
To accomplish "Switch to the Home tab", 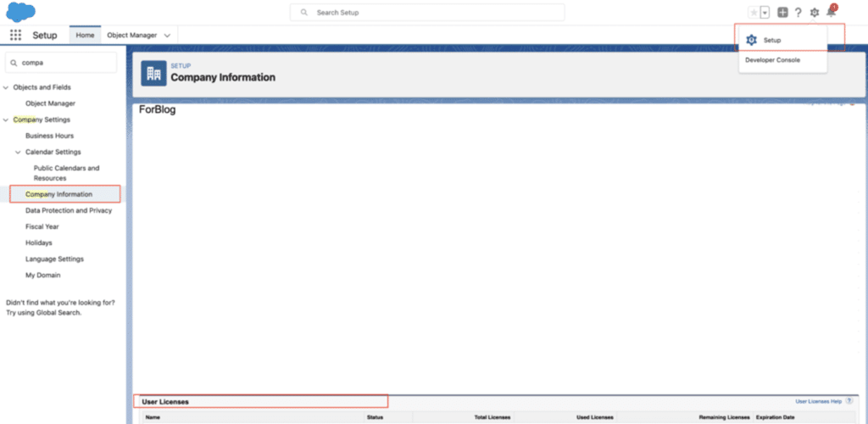I will (86, 35).
